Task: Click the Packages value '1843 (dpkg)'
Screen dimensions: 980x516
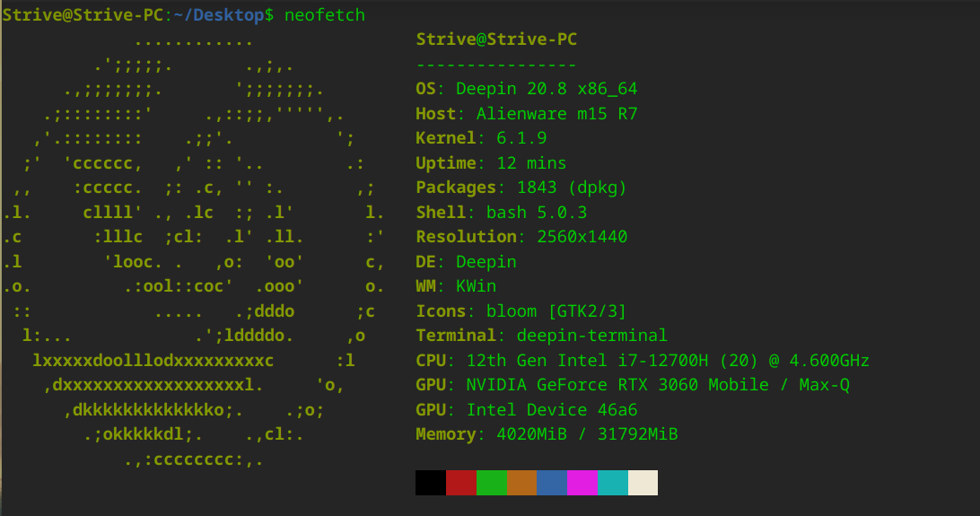Action: [x=572, y=188]
